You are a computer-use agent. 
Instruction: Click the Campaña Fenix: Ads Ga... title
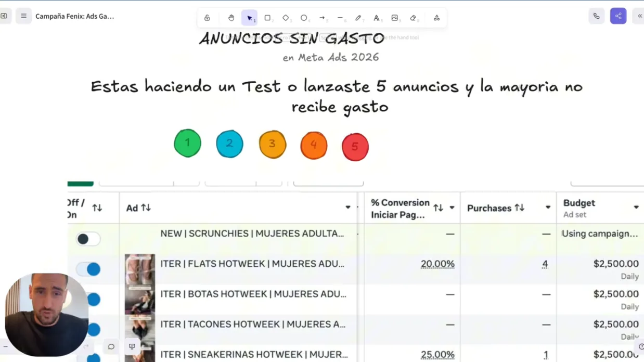74,16
